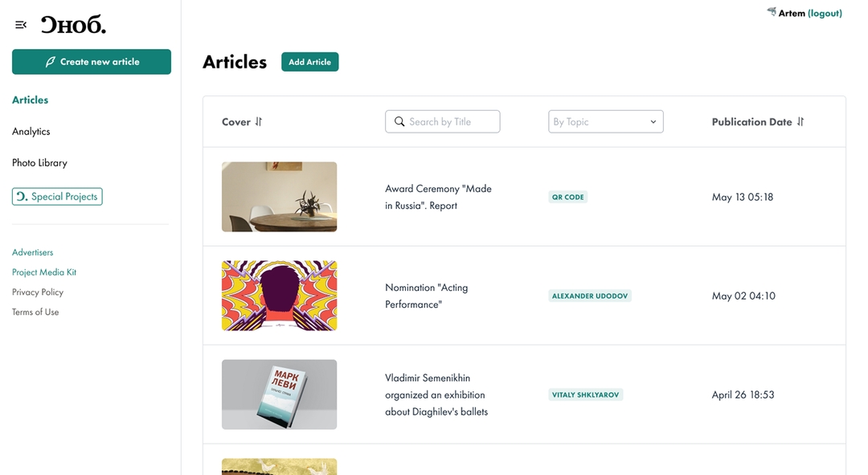Click the Snob logo in the sidebar

click(73, 24)
